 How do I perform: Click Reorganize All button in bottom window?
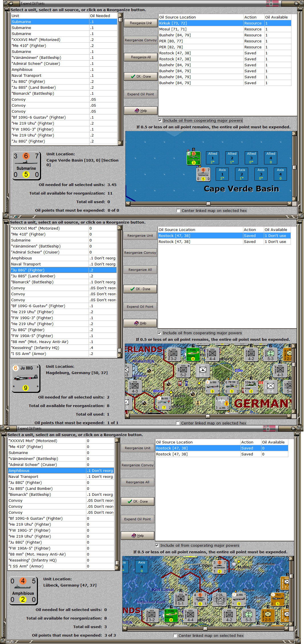(138, 482)
